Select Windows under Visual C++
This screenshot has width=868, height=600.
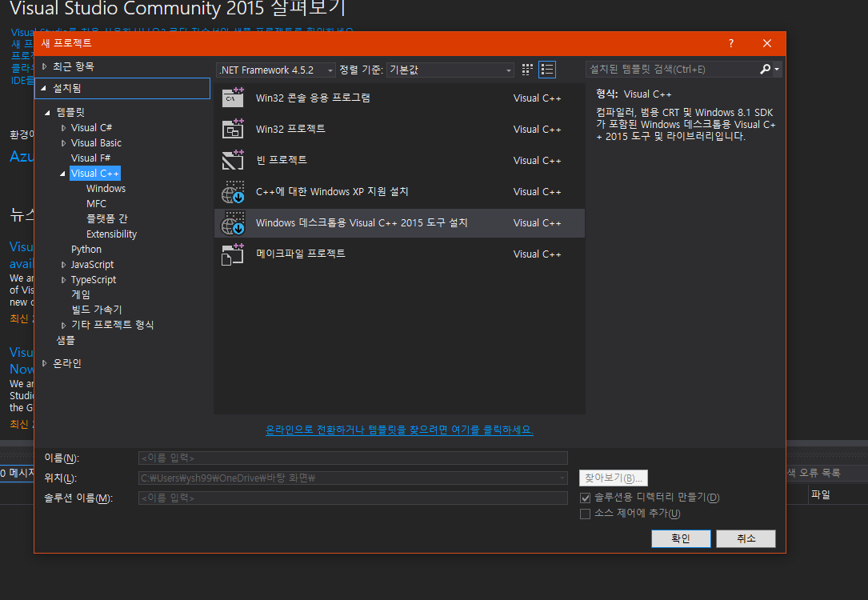point(106,189)
